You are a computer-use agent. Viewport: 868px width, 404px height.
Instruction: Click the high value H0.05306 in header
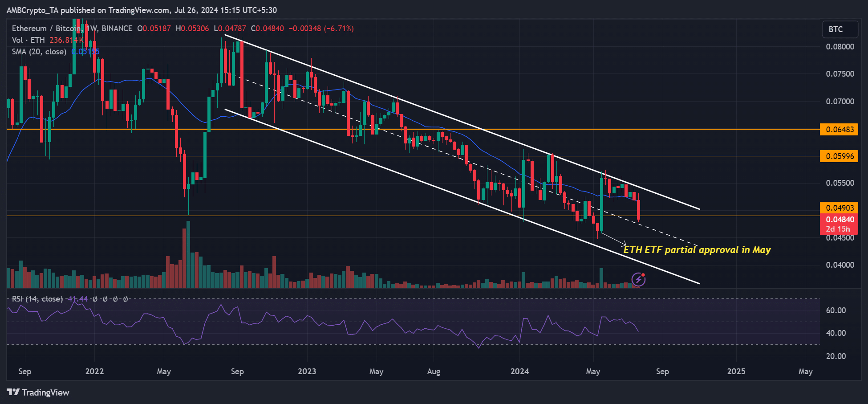[x=192, y=29]
